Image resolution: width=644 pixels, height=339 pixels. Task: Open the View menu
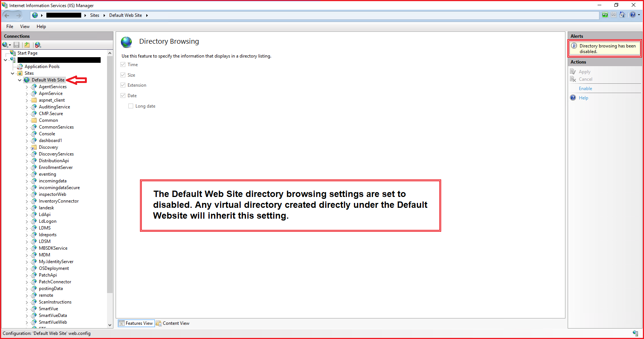pyautogui.click(x=25, y=27)
